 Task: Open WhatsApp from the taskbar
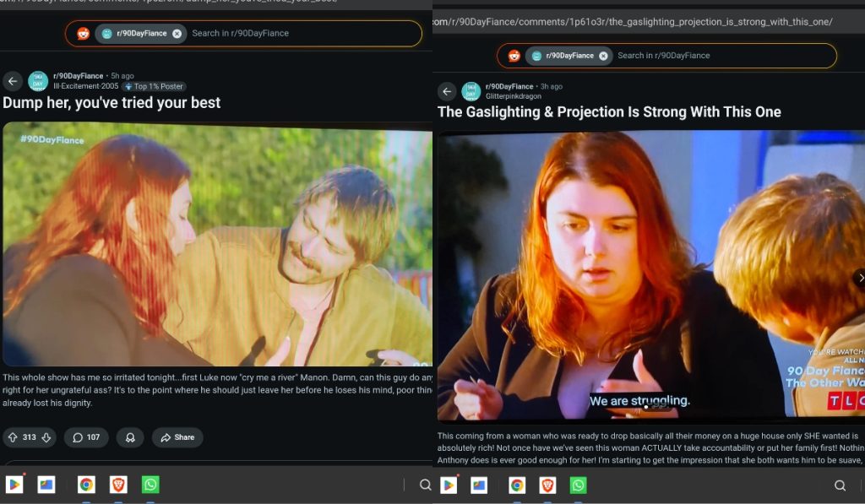[150, 485]
